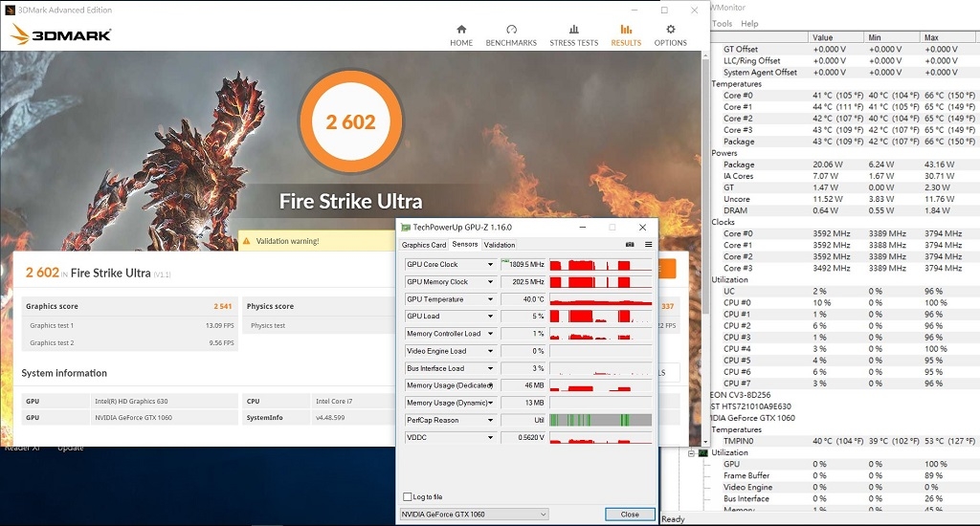The width and height of the screenshot is (980, 526).
Task: Open the GPU-Z hamburger menu icon
Action: 648,244
